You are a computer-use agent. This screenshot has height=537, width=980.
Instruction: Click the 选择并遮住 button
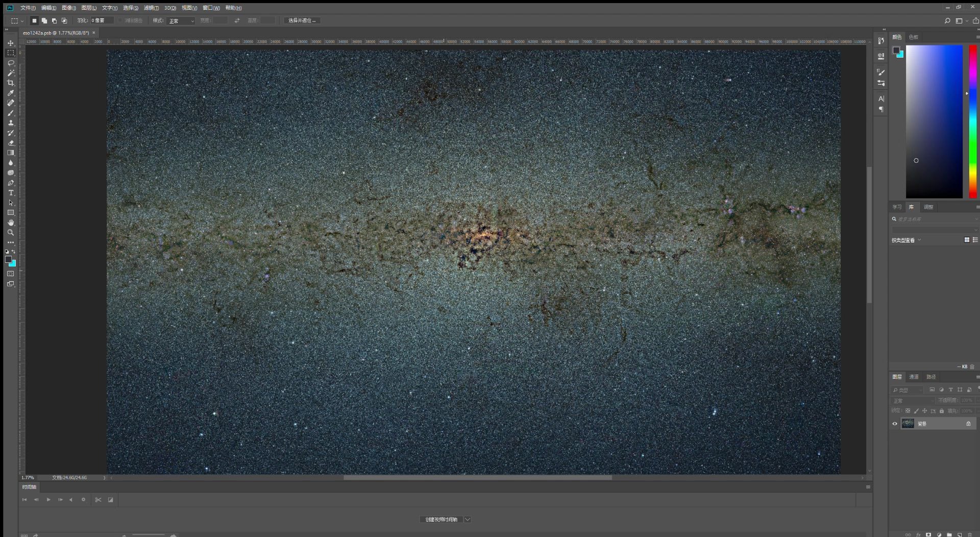pyautogui.click(x=302, y=21)
